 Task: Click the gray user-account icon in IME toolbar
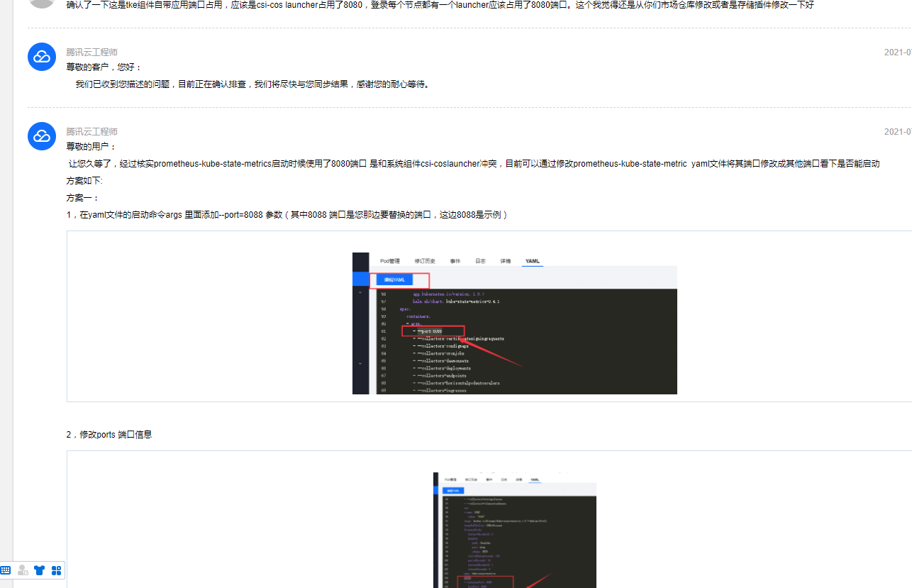pos(23,570)
